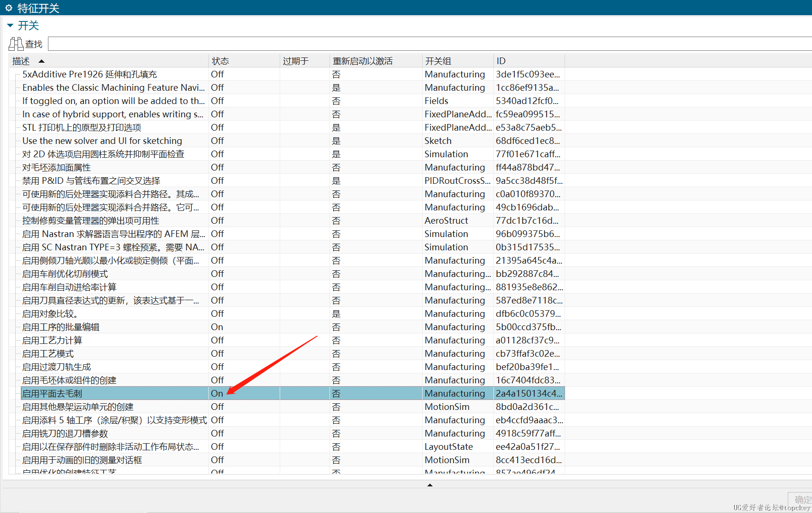Select row In case of hybrid support
Screen dimensions: 812x513
(293, 114)
